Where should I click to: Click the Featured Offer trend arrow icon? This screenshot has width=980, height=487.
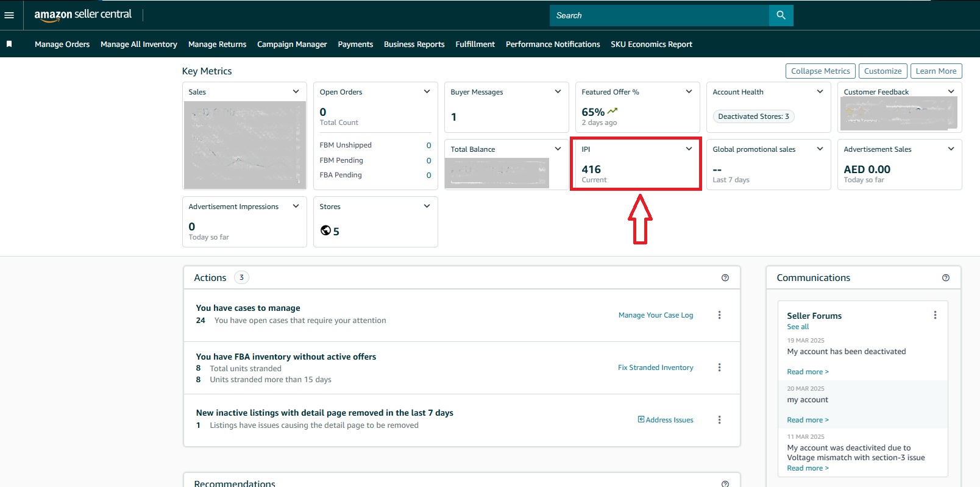612,111
